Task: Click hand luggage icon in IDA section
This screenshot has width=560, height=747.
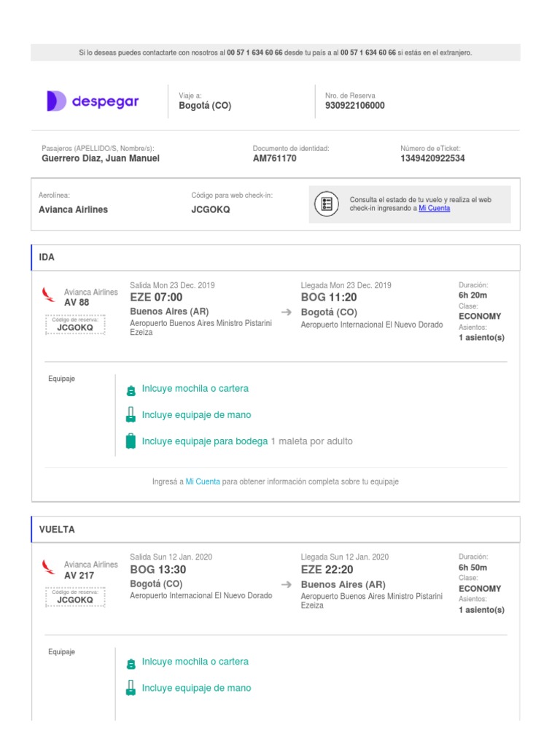Action: point(131,415)
